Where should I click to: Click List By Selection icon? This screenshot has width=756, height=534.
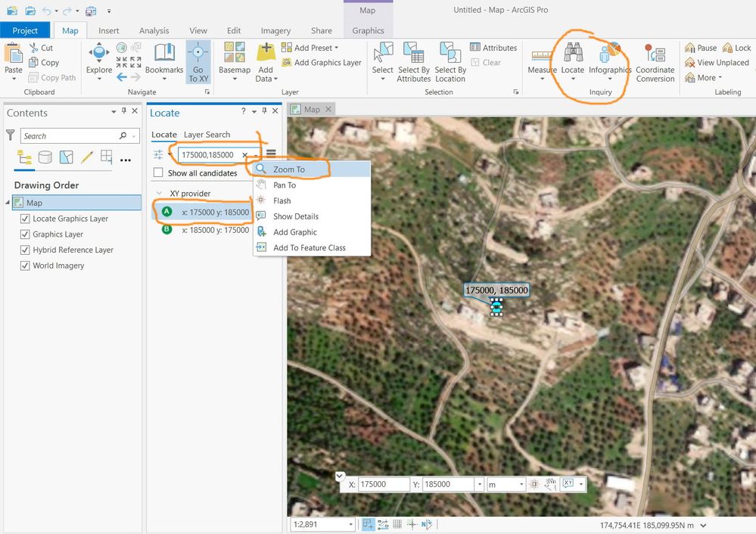tap(66, 157)
